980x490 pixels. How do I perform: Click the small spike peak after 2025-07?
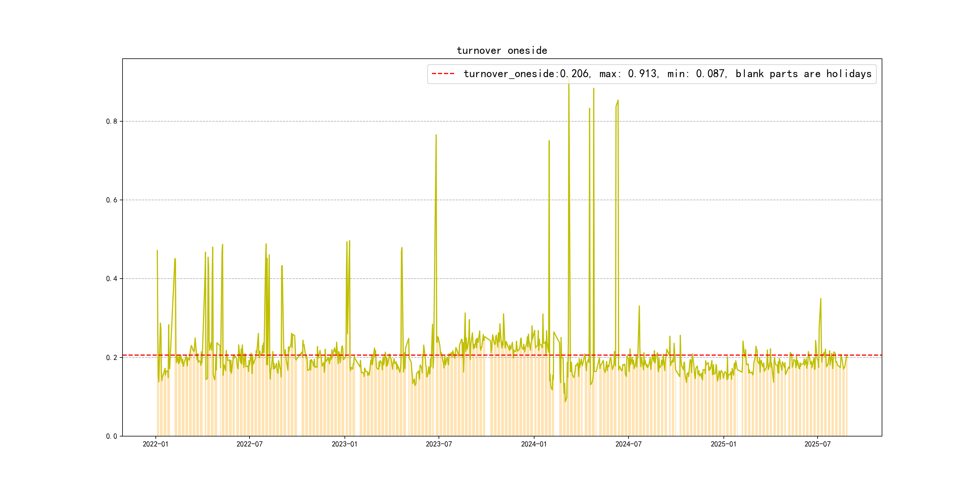821,299
